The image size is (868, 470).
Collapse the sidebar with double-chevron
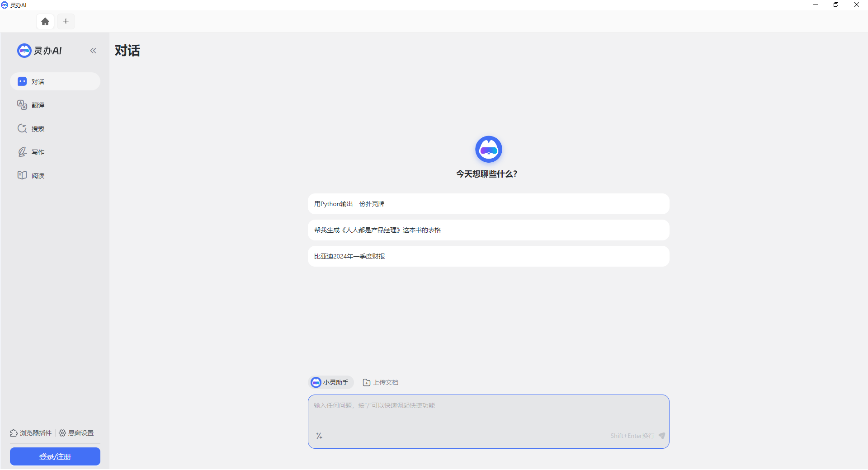coord(93,51)
